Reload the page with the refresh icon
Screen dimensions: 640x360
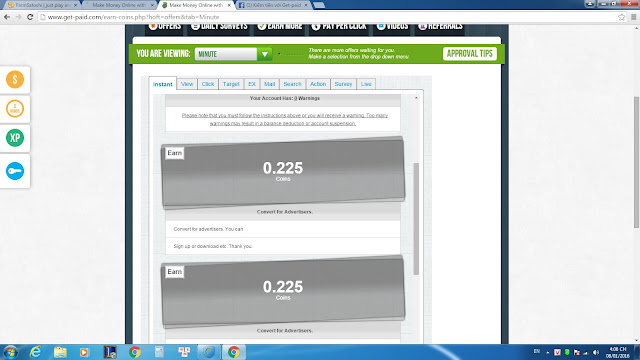(x=30, y=17)
